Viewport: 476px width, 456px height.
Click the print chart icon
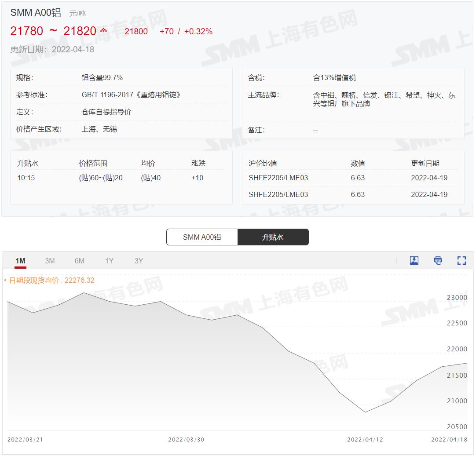438,260
